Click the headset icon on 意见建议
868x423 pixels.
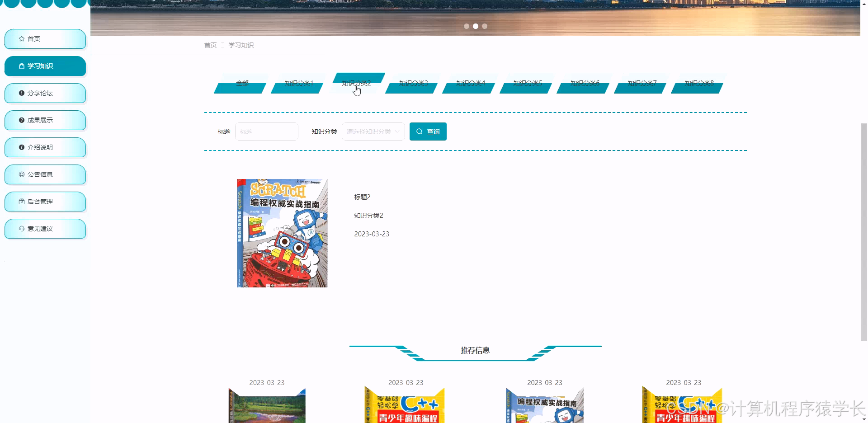(21, 229)
